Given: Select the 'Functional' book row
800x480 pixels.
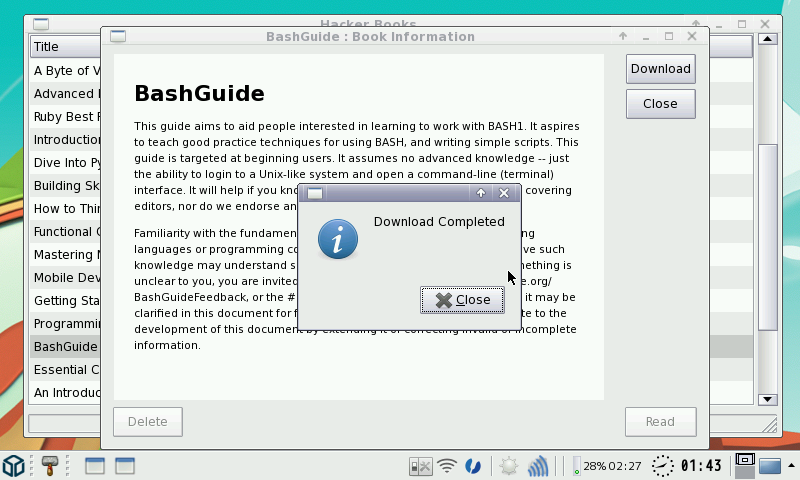Looking at the screenshot, I should point(65,232).
